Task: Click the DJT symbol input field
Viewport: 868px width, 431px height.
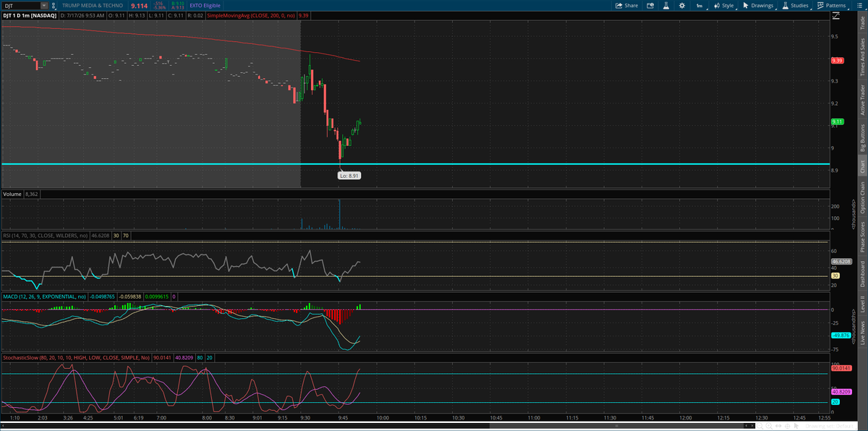Action: point(20,6)
